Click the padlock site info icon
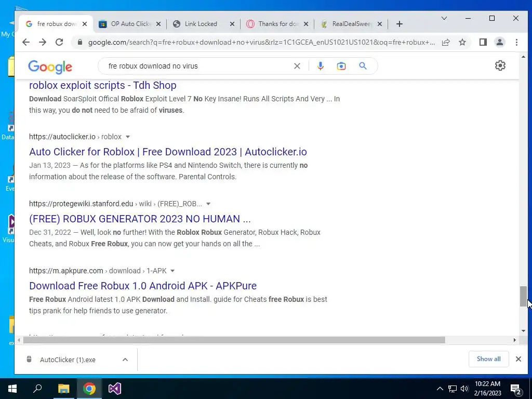532x399 pixels. (79, 42)
